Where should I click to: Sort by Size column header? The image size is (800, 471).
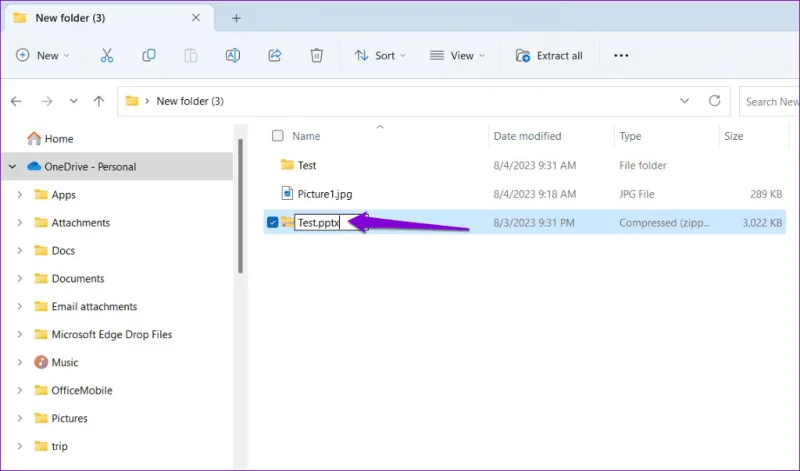[733, 136]
